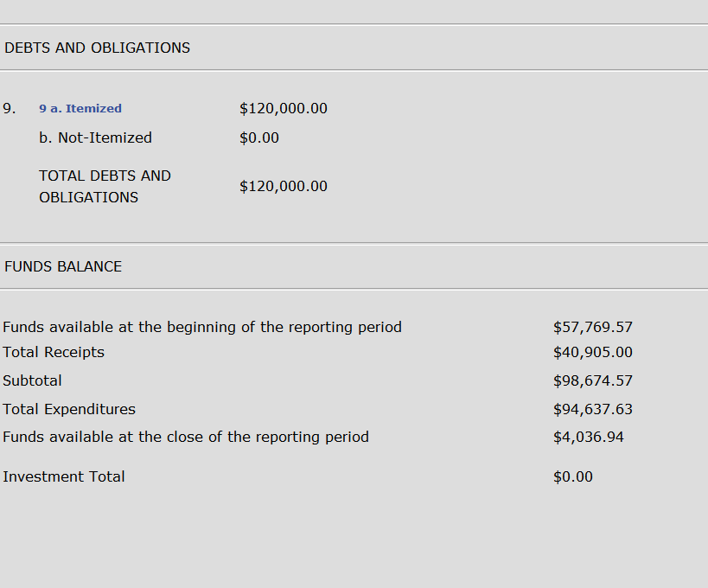The width and height of the screenshot is (708, 588).
Task: Click the subtotal value $98,674.57
Action: pyautogui.click(x=593, y=380)
